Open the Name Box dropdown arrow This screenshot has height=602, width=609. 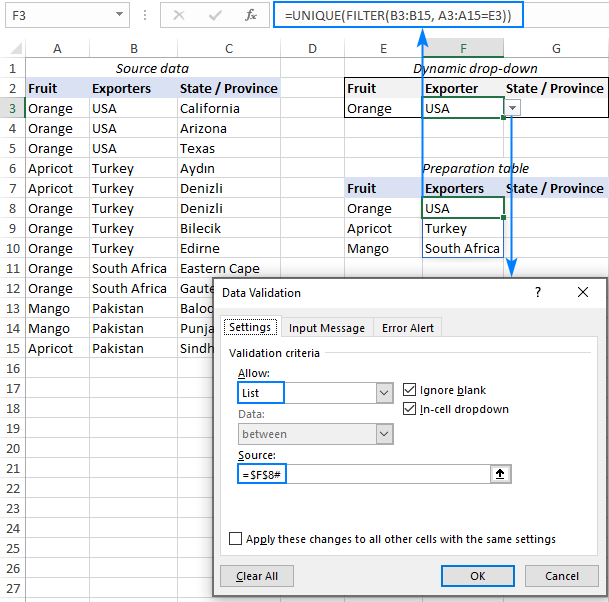click(x=120, y=16)
